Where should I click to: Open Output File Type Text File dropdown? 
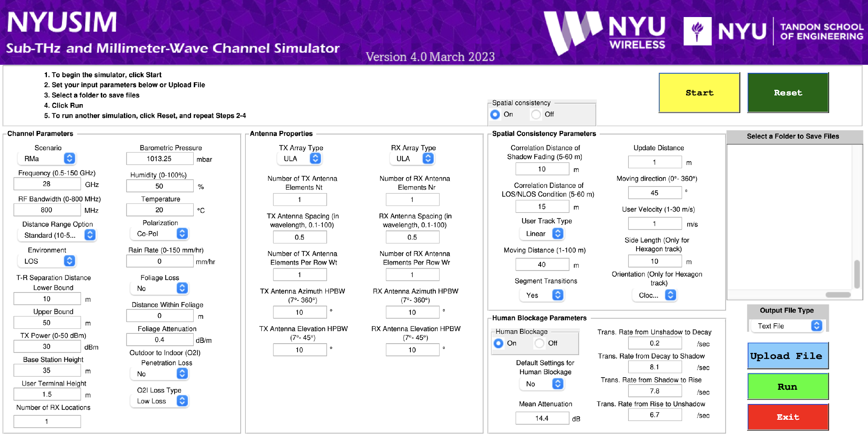pos(816,326)
